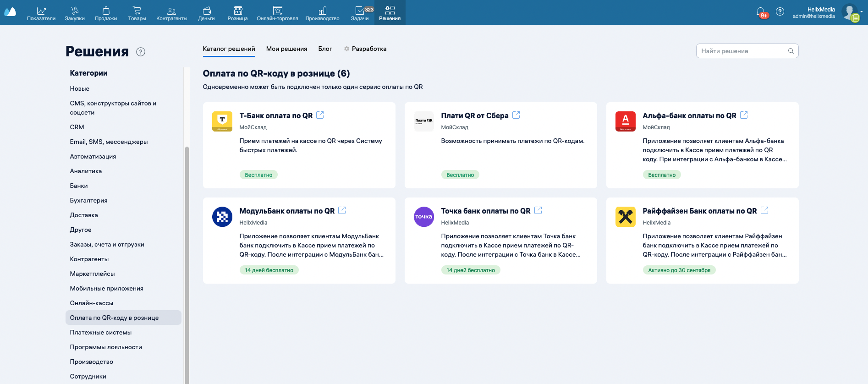
Task: Select Программы лояльности category
Action: [x=106, y=347]
